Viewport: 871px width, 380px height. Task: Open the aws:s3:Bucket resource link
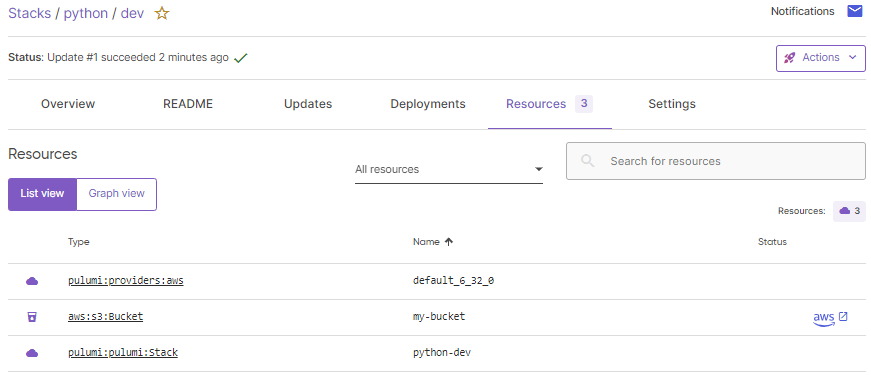[106, 317]
